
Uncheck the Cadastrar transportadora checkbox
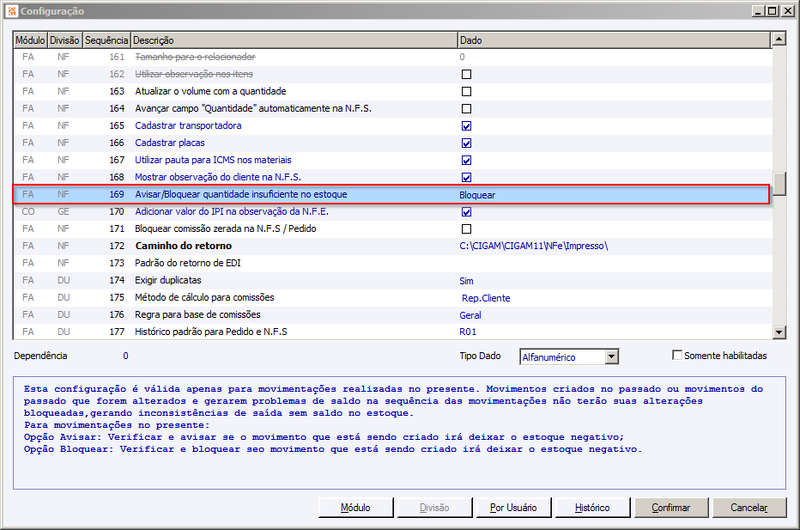tap(466, 126)
